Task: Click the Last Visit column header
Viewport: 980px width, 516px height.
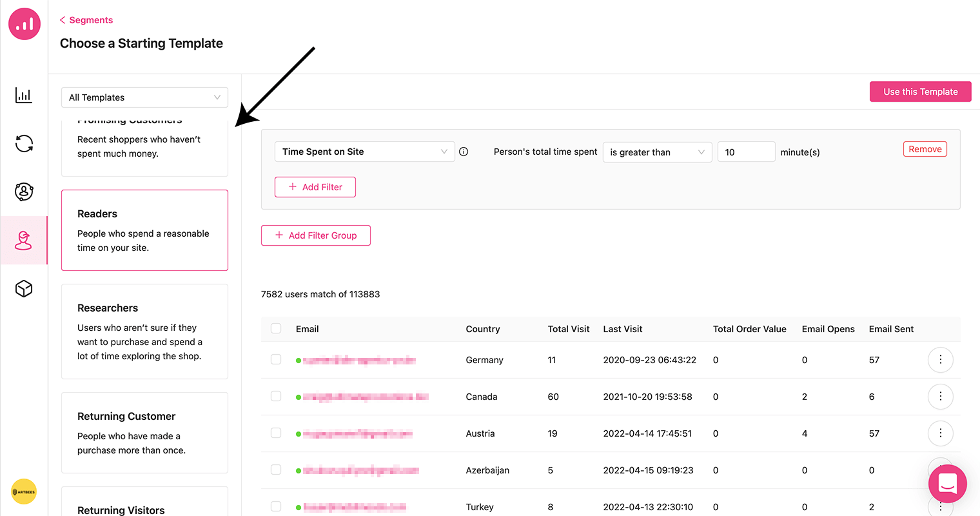Action: 623,329
